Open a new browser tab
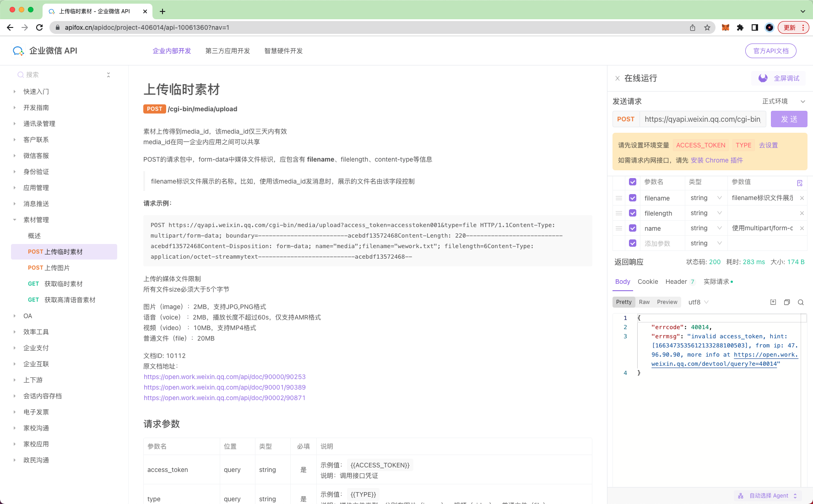This screenshot has height=504, width=813. click(x=163, y=11)
